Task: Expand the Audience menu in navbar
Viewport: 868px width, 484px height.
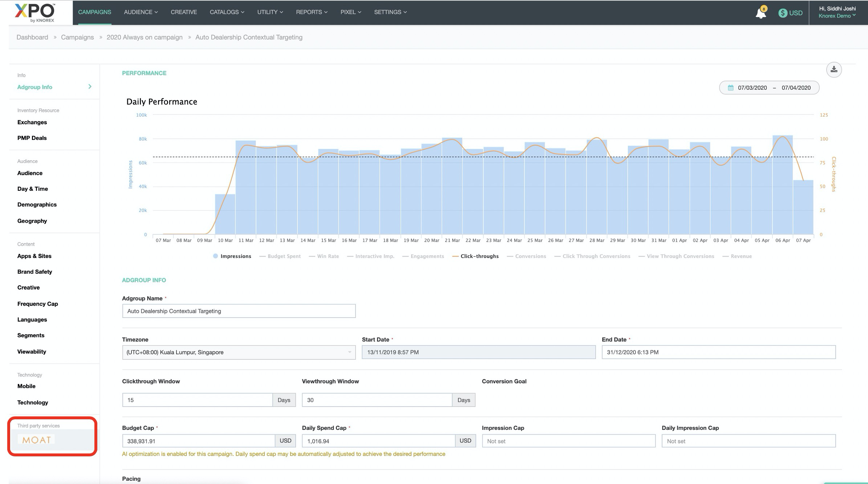Action: pyautogui.click(x=141, y=12)
